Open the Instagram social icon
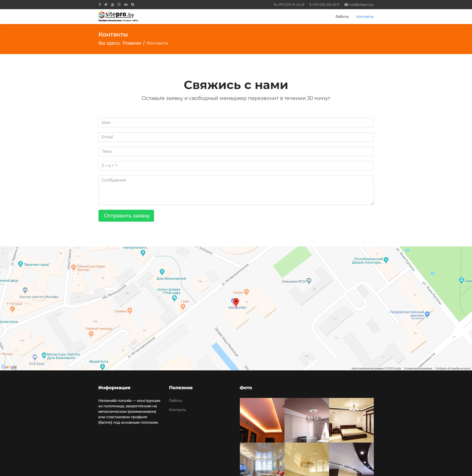Image resolution: width=472 pixels, height=476 pixels. [119, 4]
